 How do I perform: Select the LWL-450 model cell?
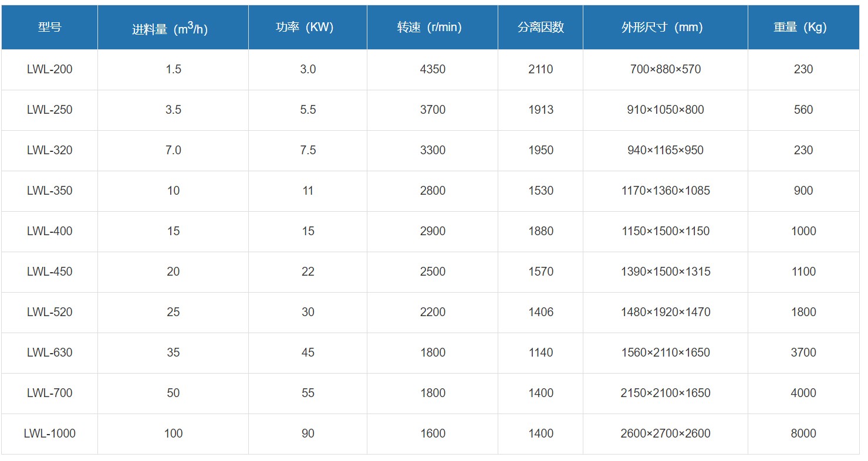click(x=50, y=272)
